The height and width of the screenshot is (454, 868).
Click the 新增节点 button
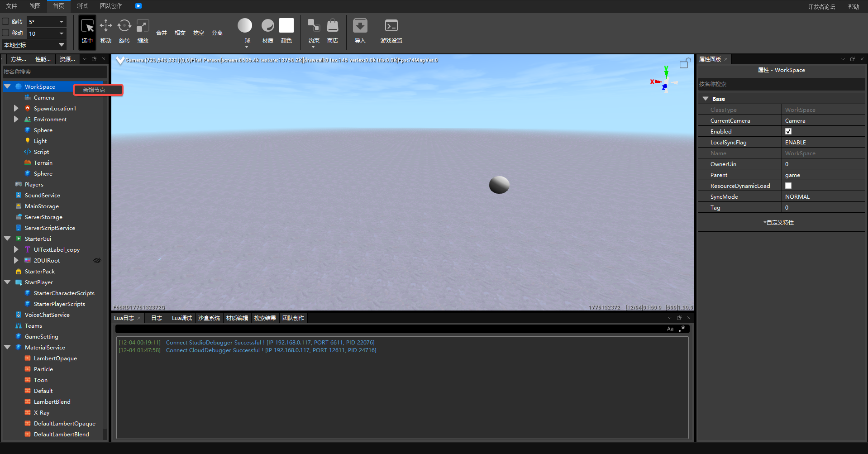point(98,90)
